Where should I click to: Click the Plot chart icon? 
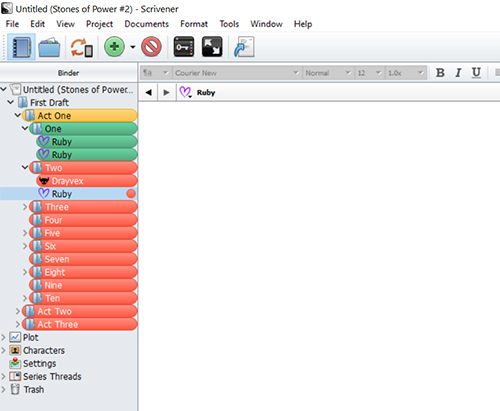[x=15, y=337]
